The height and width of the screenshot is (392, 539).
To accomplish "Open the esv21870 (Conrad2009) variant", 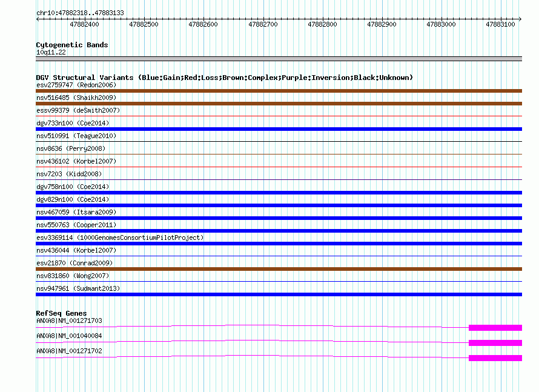I will pos(74,263).
